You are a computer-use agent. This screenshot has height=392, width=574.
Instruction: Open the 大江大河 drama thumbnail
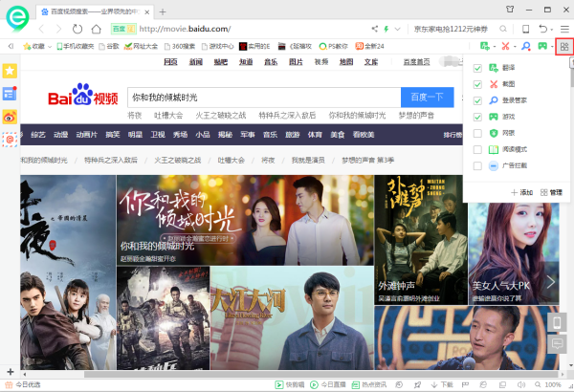[292, 317]
